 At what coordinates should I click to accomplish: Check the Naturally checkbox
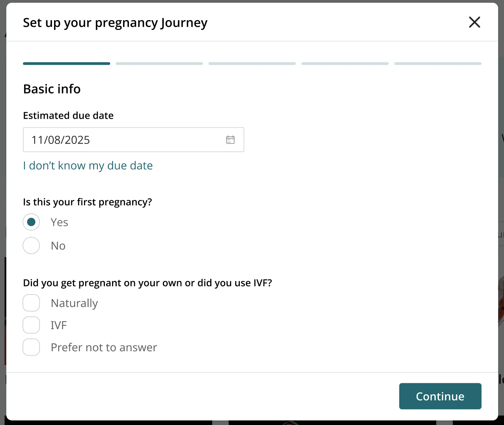point(32,303)
